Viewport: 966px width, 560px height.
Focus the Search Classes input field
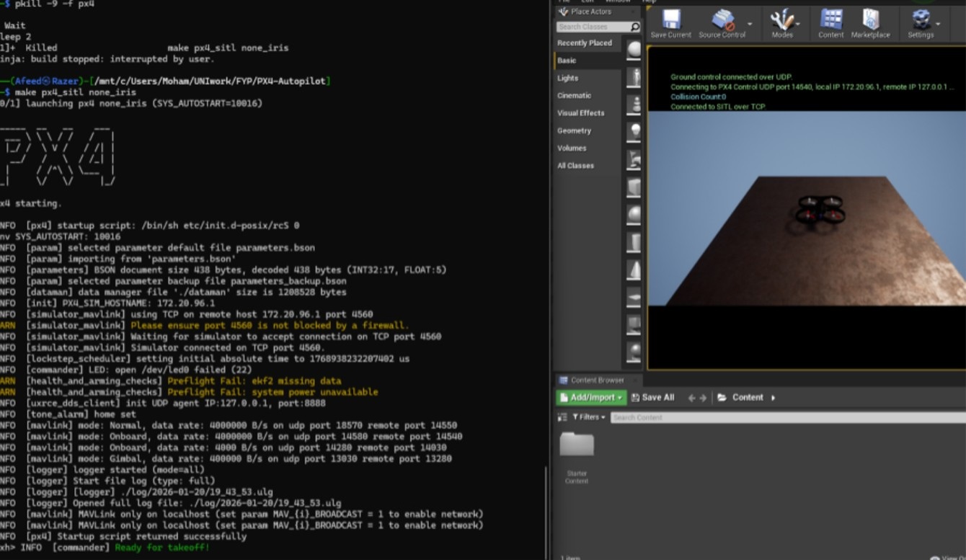tap(593, 27)
